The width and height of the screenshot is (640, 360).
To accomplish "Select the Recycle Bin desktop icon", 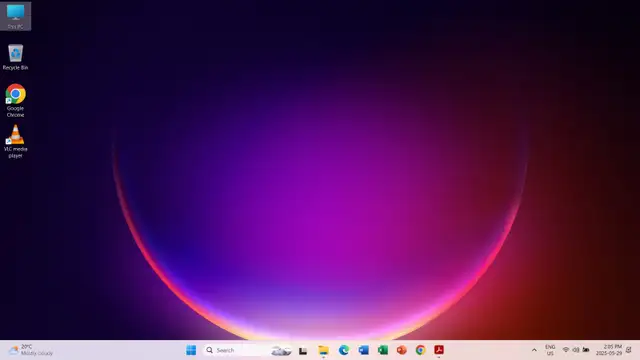I will tap(16, 57).
